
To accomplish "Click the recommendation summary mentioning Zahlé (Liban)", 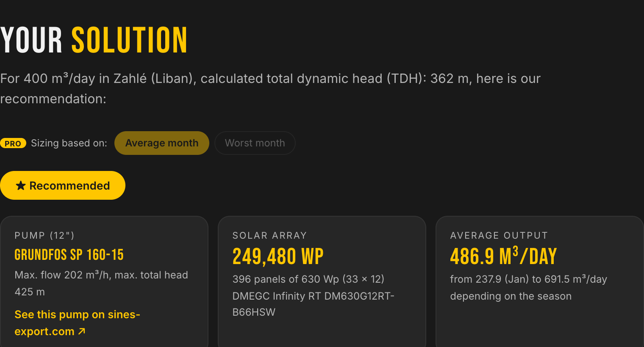I will pos(270,88).
